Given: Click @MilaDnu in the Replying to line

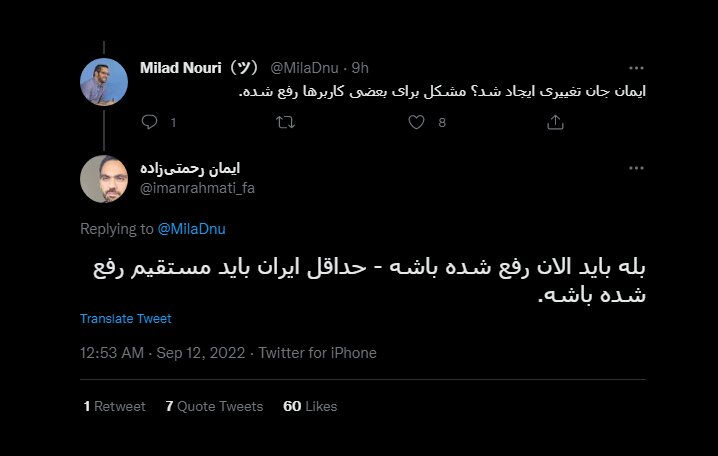Looking at the screenshot, I should click(x=191, y=229).
